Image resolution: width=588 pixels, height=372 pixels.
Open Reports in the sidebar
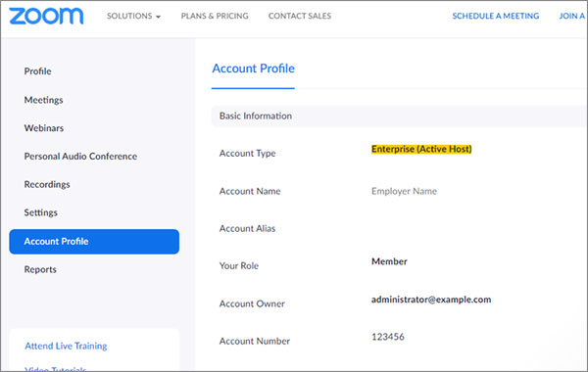(40, 269)
